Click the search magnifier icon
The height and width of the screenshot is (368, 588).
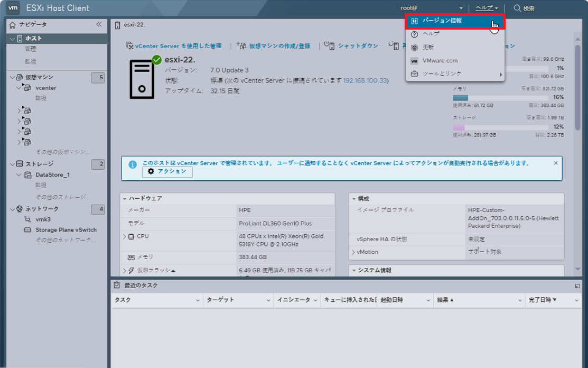pyautogui.click(x=517, y=8)
